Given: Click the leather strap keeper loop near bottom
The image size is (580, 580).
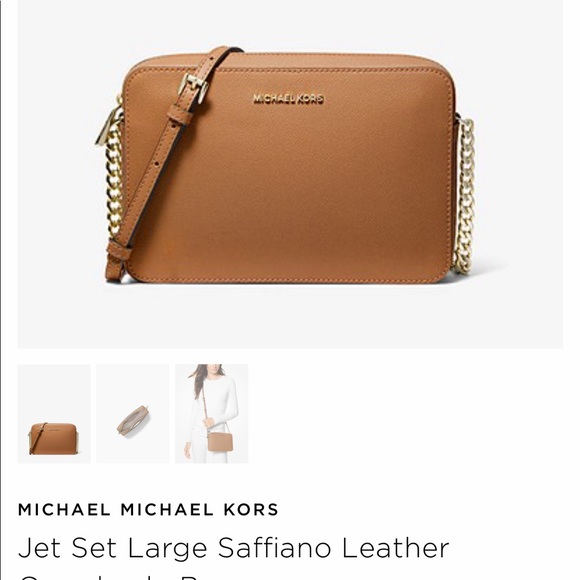Looking at the screenshot, I should coord(118,250).
